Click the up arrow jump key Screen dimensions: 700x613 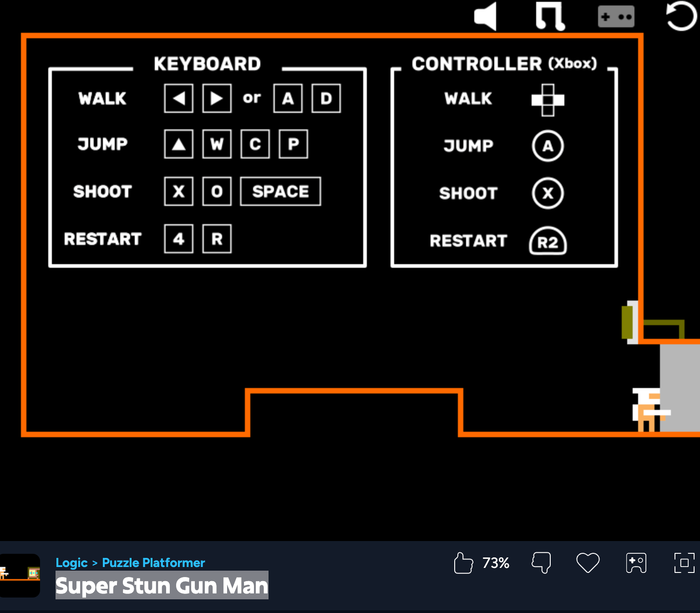178,144
